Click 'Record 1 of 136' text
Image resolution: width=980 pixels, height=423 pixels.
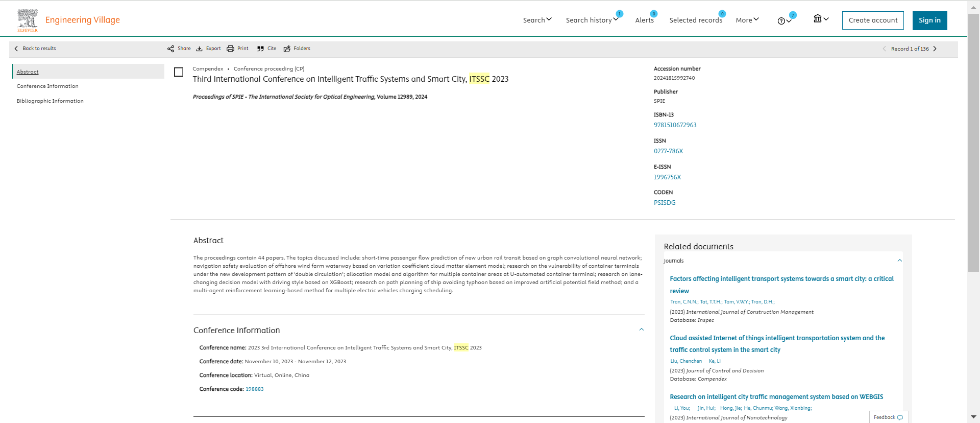tap(910, 49)
